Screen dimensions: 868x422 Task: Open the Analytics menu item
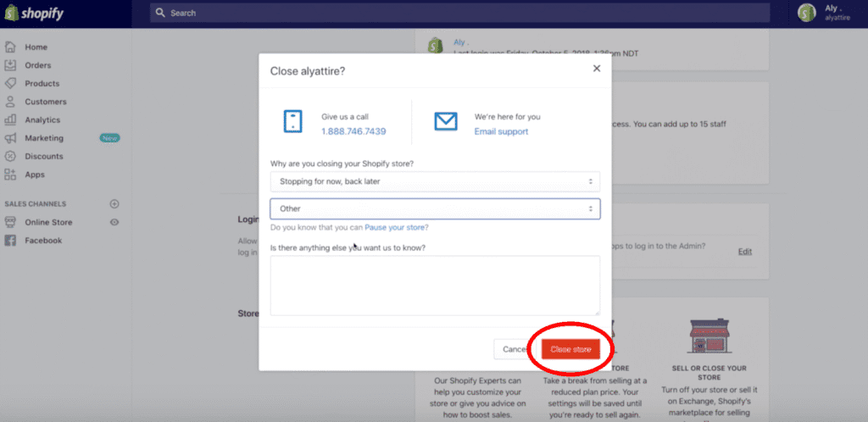click(42, 120)
